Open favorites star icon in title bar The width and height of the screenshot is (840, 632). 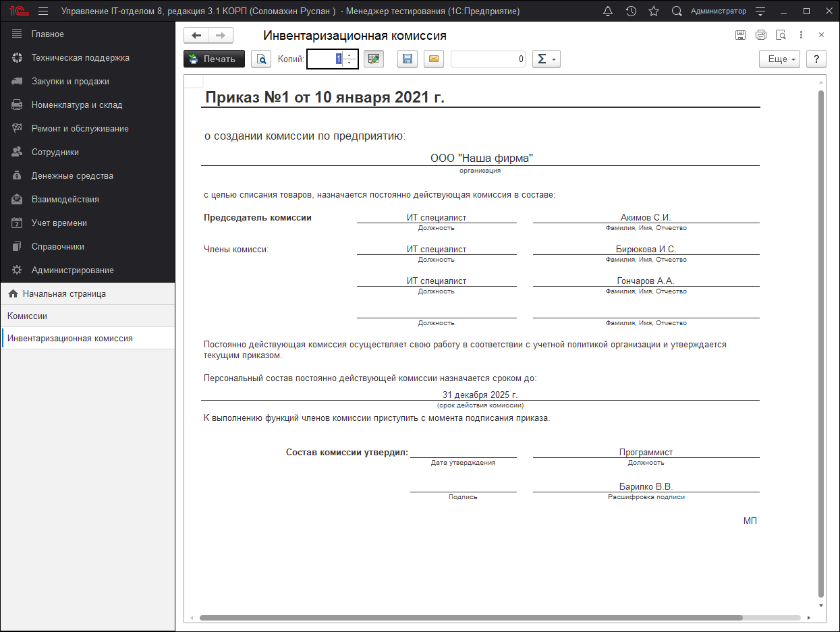click(x=653, y=11)
